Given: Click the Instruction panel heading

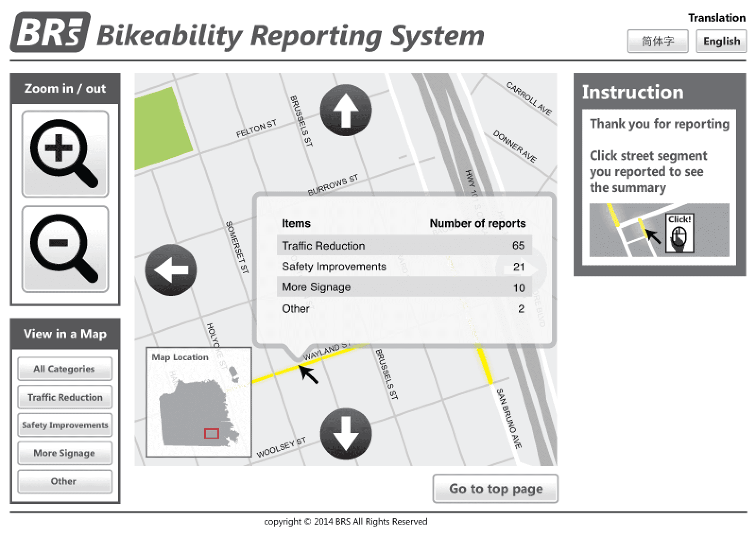Looking at the screenshot, I should (x=633, y=92).
